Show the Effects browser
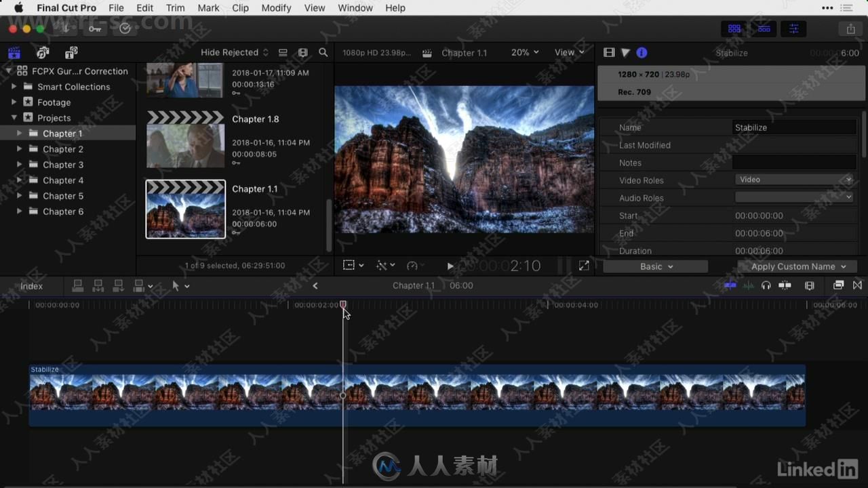 click(x=839, y=286)
